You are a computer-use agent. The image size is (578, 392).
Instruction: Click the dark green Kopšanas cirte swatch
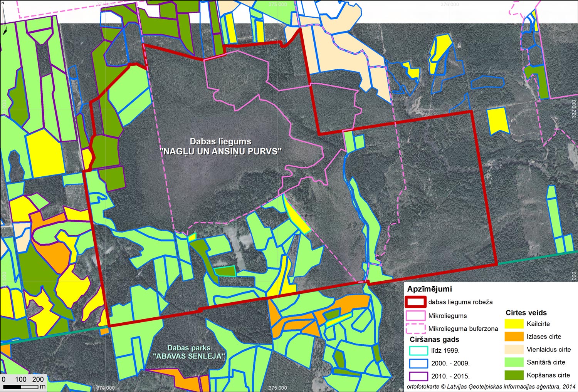tap(514, 375)
